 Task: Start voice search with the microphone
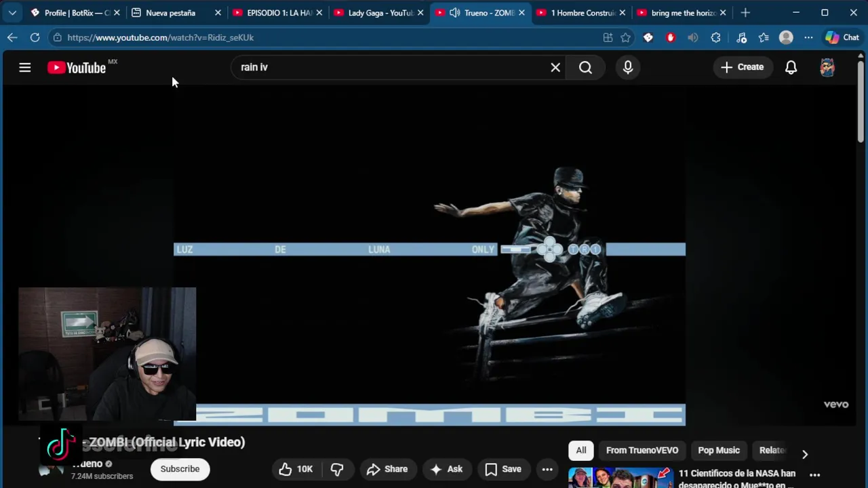pyautogui.click(x=628, y=67)
